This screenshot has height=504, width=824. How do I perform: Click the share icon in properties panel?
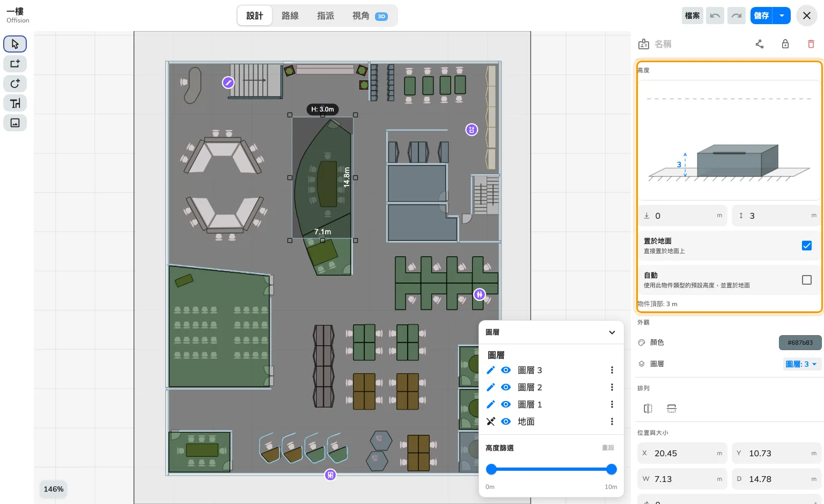pos(760,44)
